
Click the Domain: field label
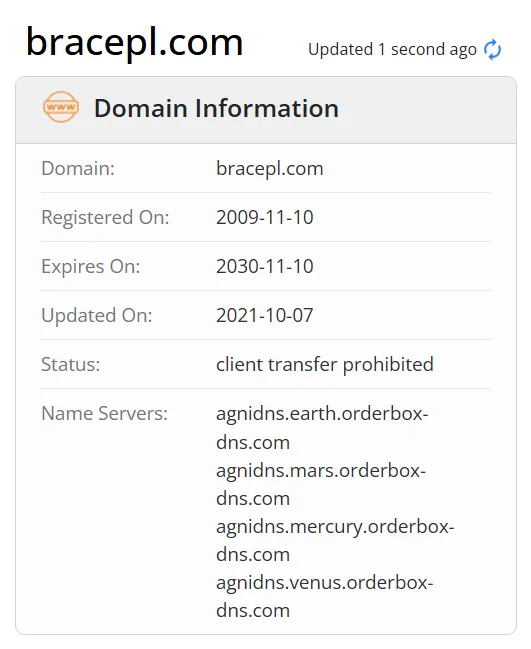pyautogui.click(x=78, y=169)
